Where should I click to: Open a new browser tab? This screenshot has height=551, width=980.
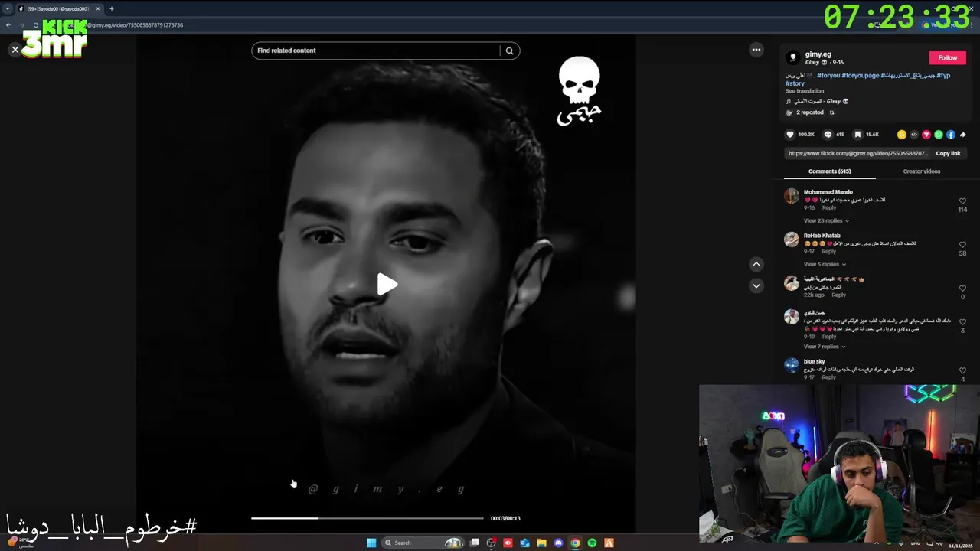(111, 9)
